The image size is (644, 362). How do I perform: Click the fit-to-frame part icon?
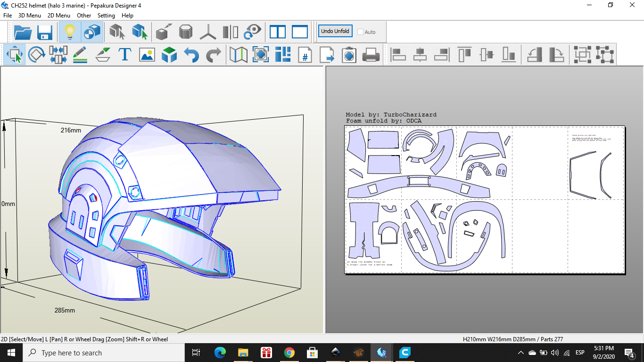pos(261,55)
